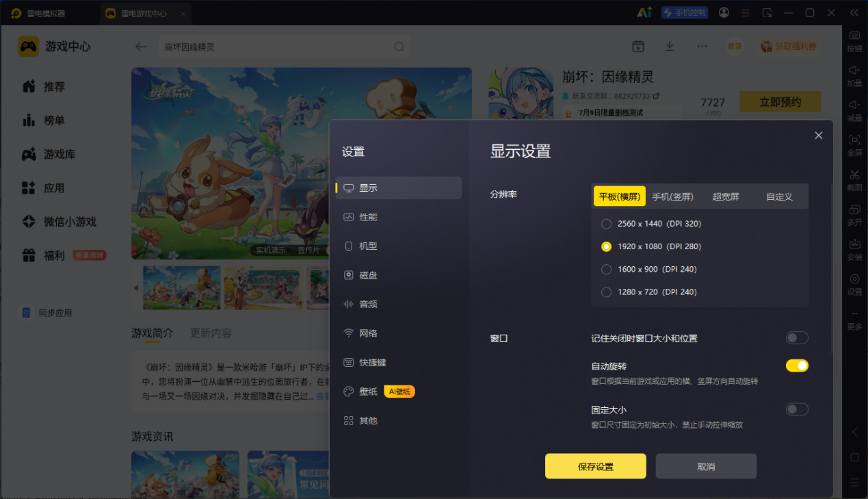Disable the 自动旋转 toggle
This screenshot has height=499, width=868.
pos(797,366)
